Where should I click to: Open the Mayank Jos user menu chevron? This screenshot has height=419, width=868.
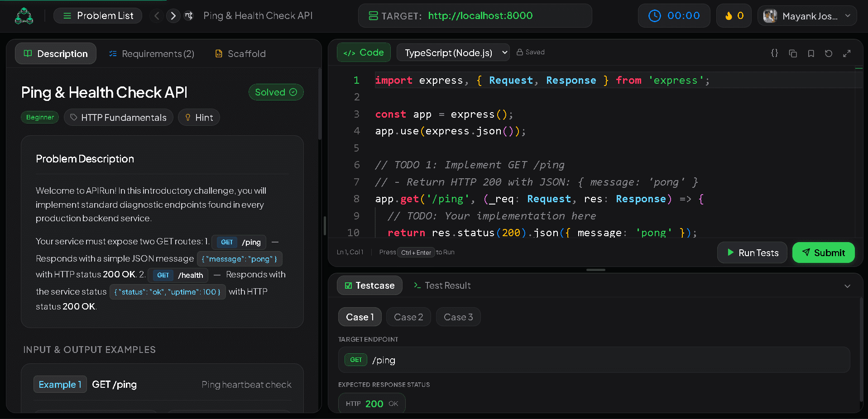tap(848, 16)
